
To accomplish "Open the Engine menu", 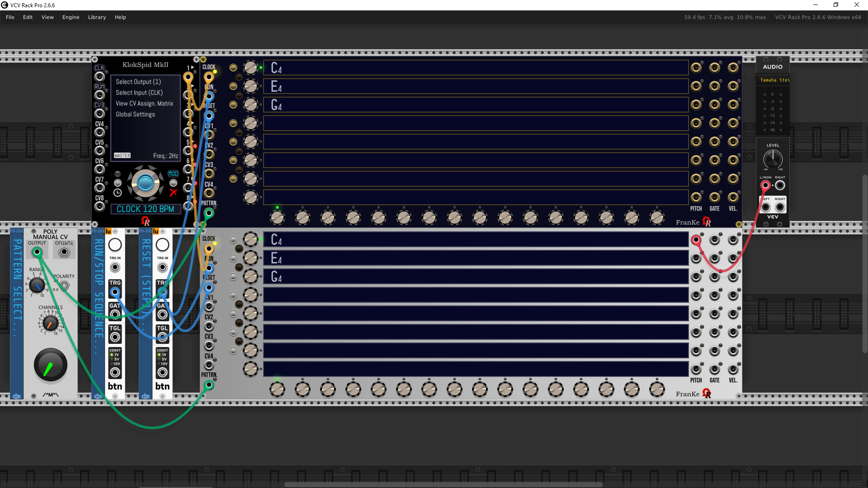I will [x=71, y=17].
